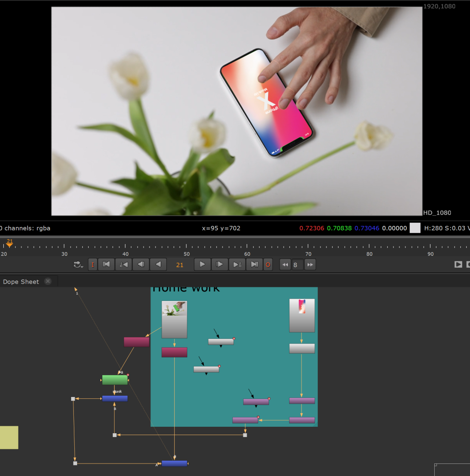Jump to the last frame
This screenshot has height=476, width=470.
(254, 264)
